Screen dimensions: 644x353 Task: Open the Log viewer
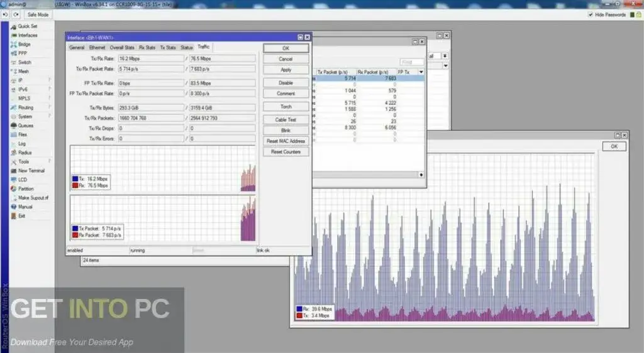22,144
